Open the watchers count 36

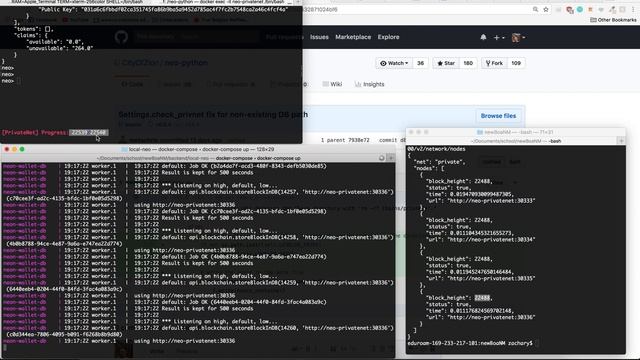pyautogui.click(x=420, y=63)
